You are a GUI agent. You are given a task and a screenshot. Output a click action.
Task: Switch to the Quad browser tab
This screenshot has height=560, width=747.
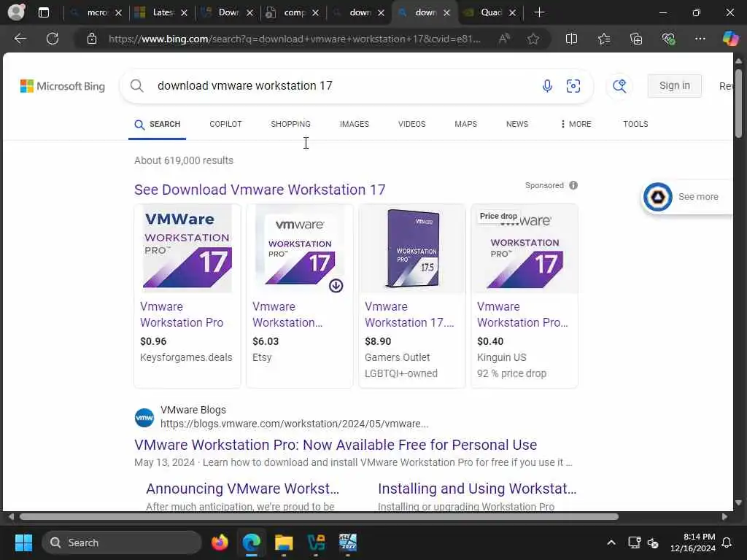pos(491,12)
